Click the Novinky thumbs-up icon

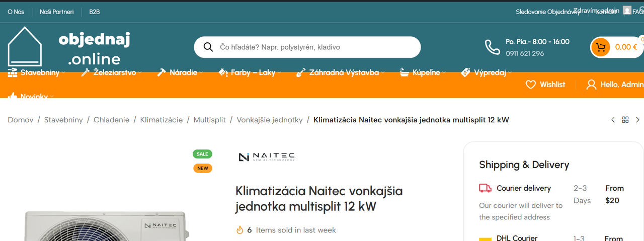tap(13, 96)
